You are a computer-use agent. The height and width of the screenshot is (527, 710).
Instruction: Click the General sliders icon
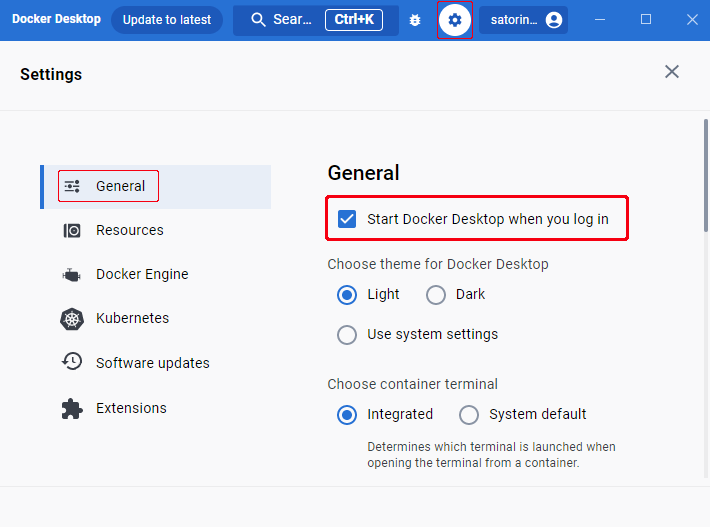[72, 186]
